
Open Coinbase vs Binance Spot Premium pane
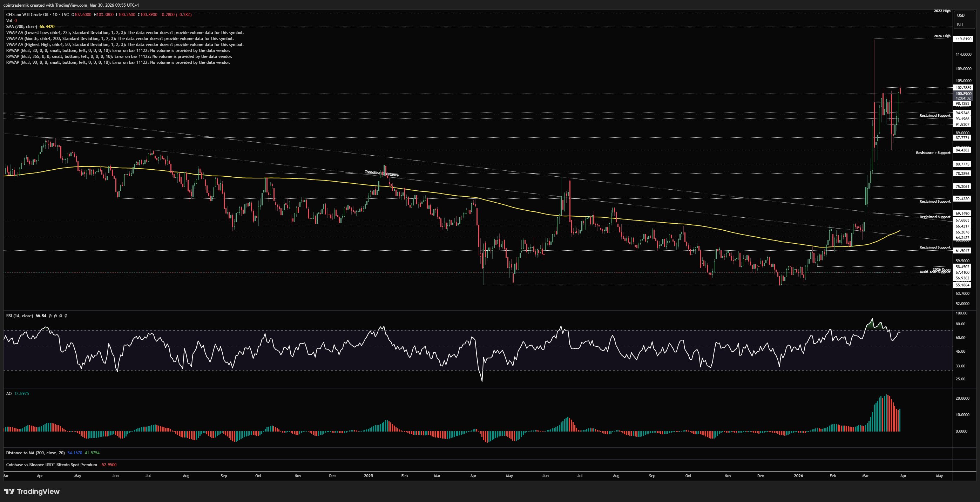click(51, 465)
